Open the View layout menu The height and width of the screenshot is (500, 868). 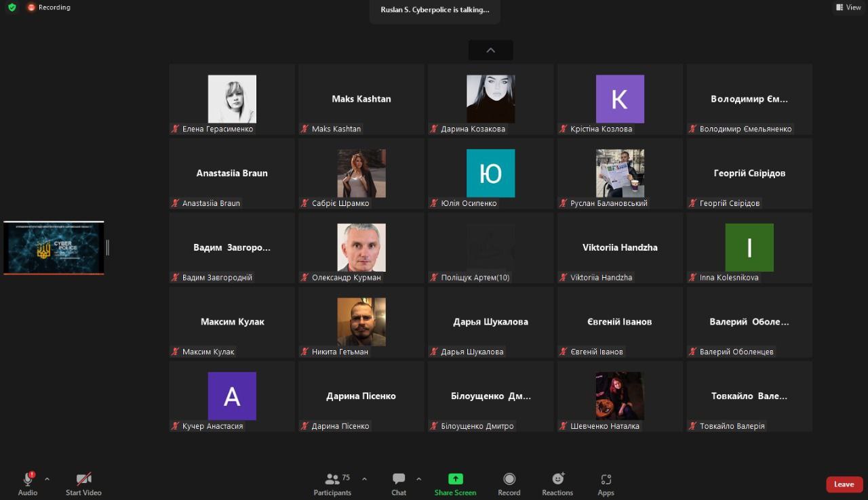pos(848,7)
